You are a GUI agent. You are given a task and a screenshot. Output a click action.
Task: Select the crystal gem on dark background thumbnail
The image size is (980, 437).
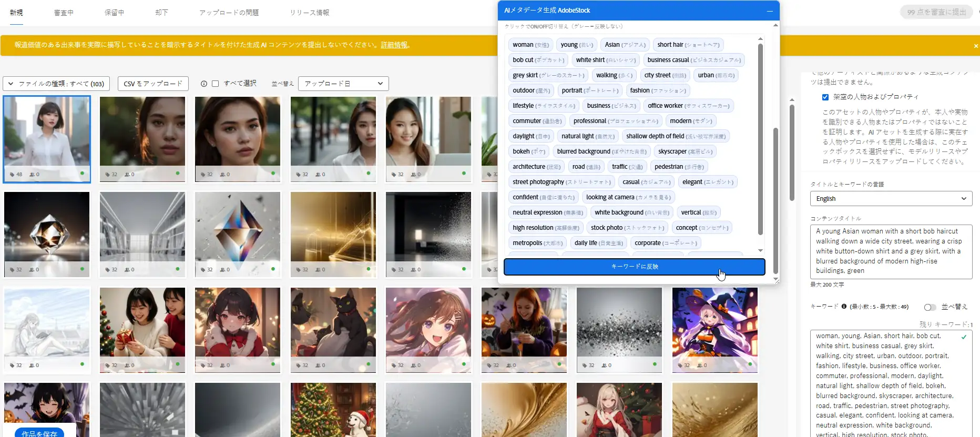point(47,235)
